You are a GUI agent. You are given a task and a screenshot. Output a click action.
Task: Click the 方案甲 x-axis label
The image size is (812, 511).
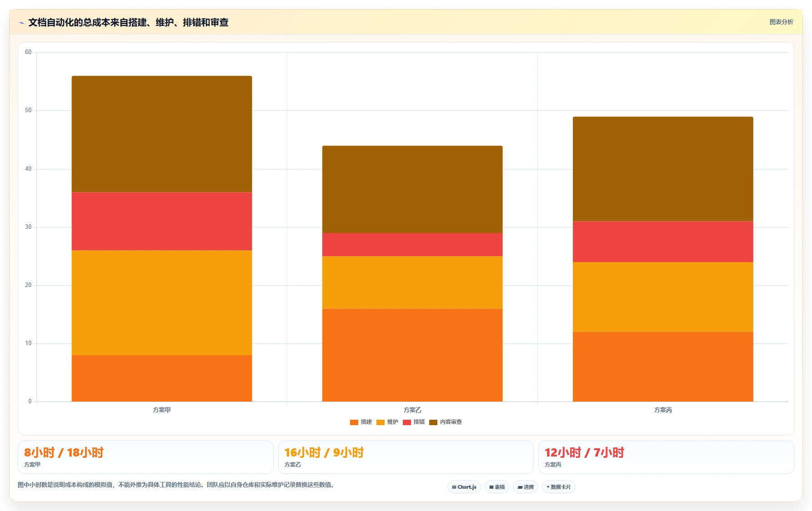(x=162, y=410)
